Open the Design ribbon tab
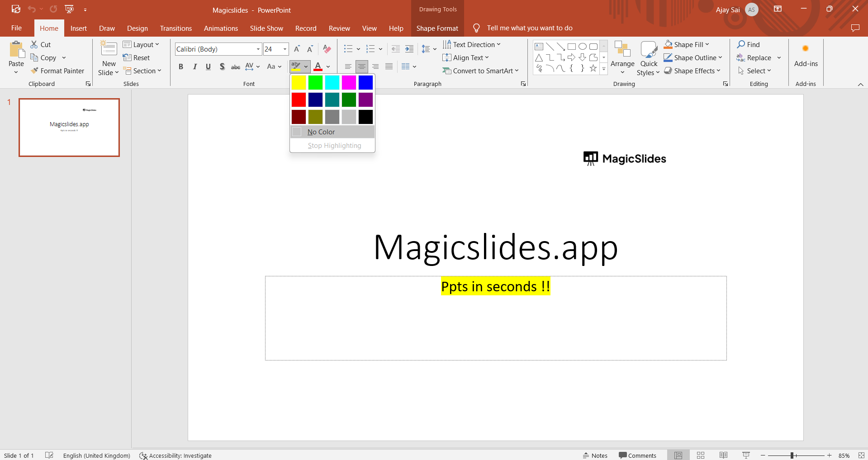 point(137,28)
